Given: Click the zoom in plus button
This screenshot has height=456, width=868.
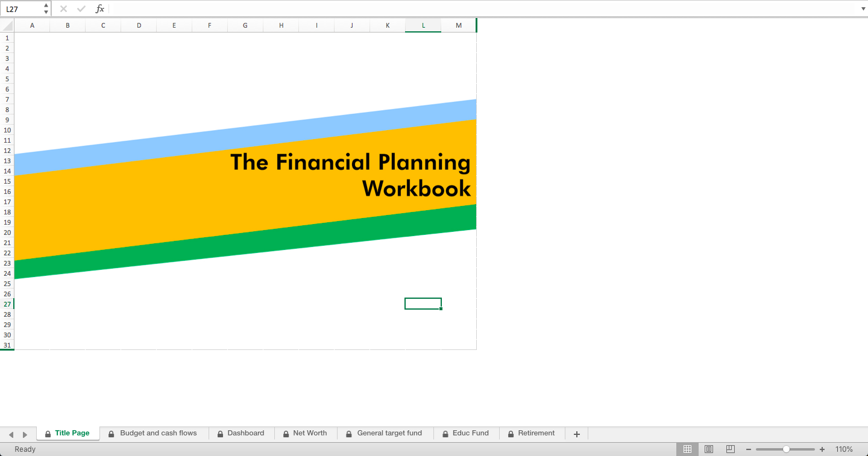Looking at the screenshot, I should pos(822,449).
